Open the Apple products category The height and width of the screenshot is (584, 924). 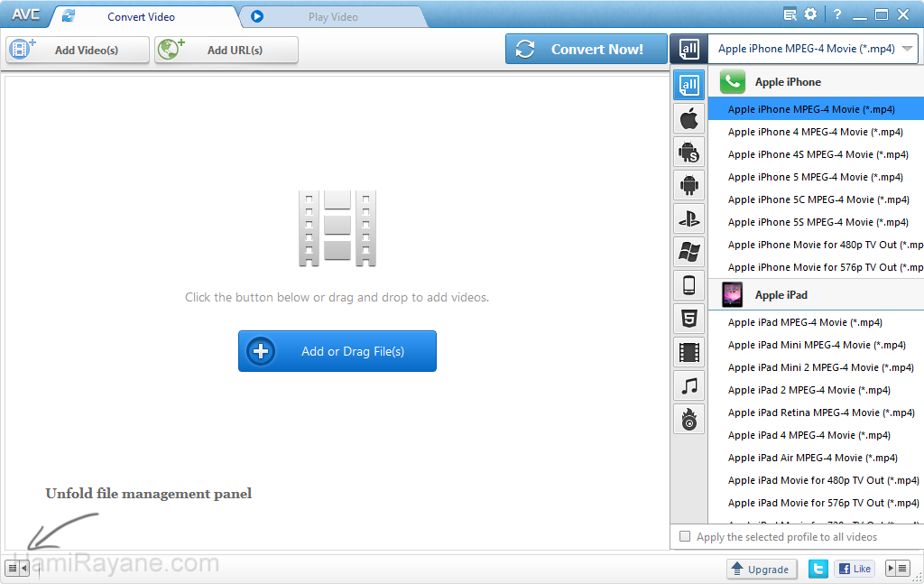pos(688,118)
